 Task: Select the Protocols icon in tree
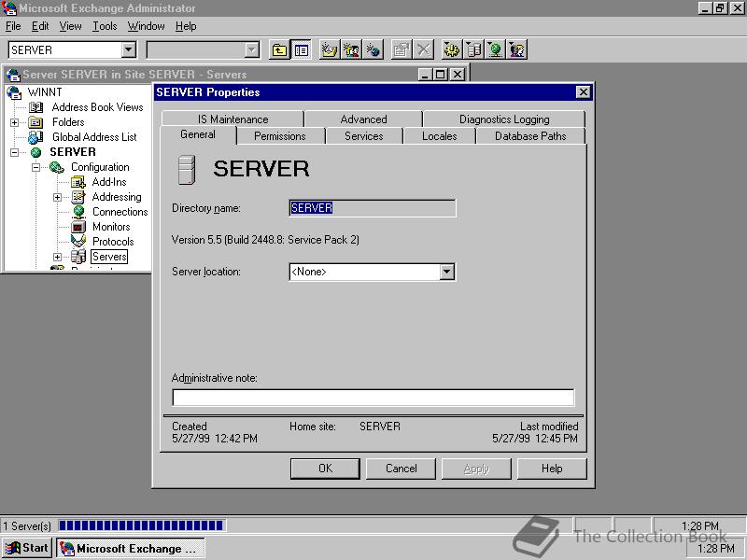[x=78, y=242]
